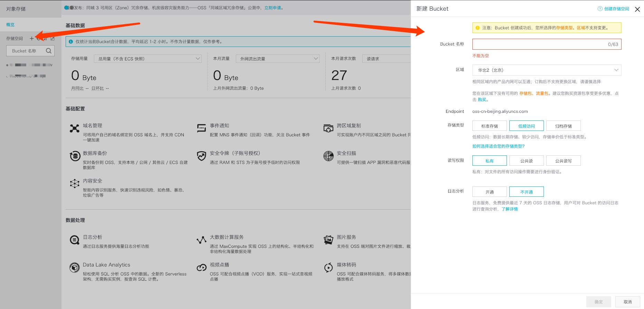This screenshot has width=644, height=309.
Task: Click the 存储包 link
Action: (525, 94)
